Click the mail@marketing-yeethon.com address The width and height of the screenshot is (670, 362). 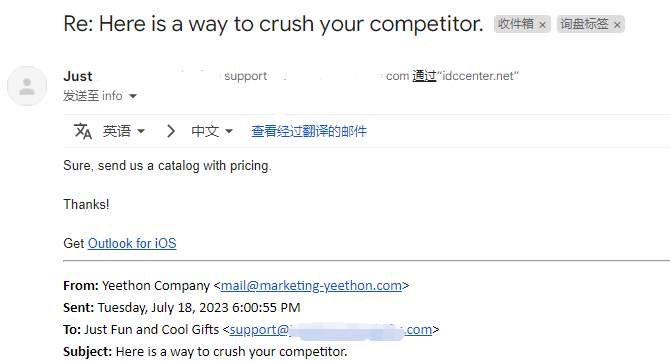[311, 285]
